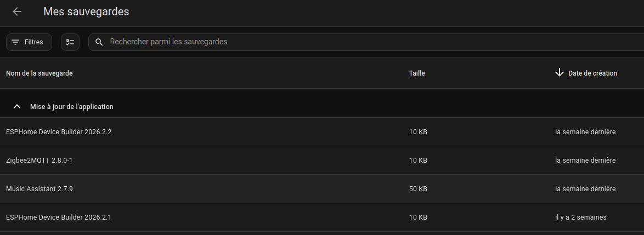Sort by "Nom de la sauvegarde" column
Viewport: 644px width, 235px height.
tap(39, 73)
